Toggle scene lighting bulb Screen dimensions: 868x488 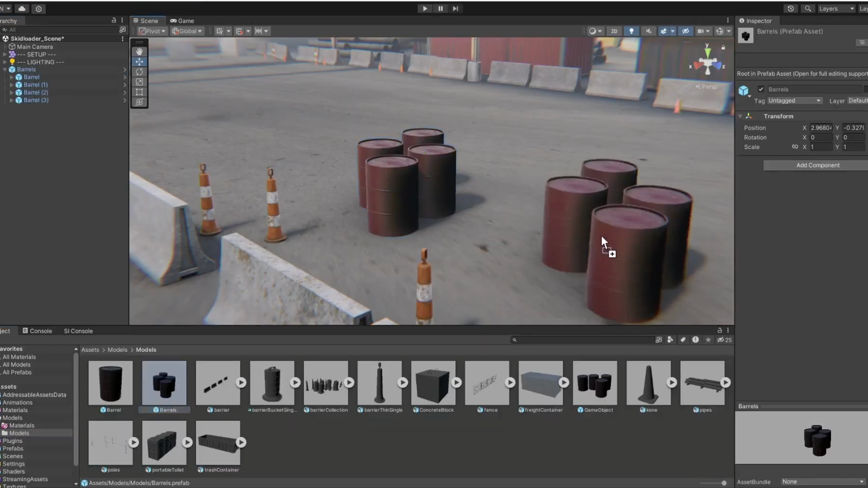click(631, 31)
